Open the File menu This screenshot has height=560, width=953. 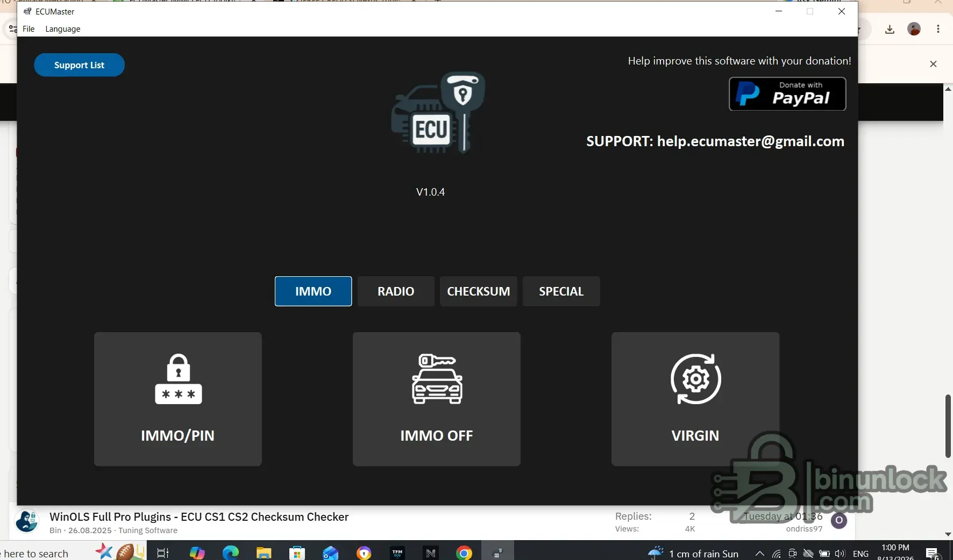tap(29, 29)
